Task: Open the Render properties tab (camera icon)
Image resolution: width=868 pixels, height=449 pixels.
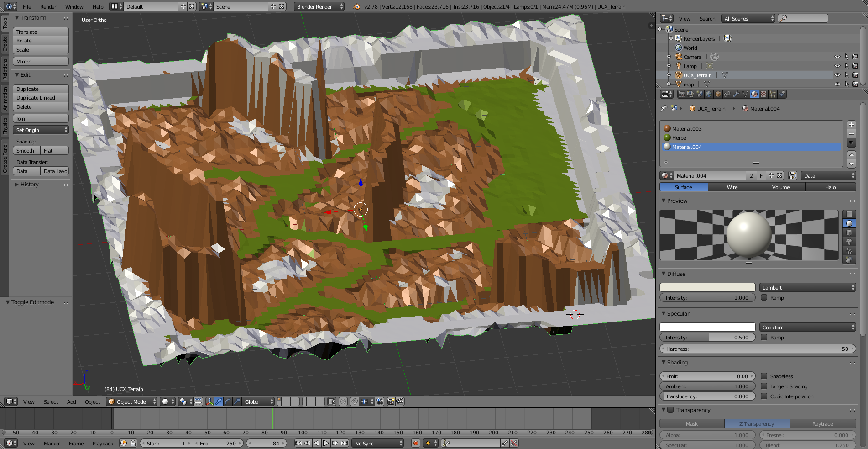Action: [x=682, y=95]
